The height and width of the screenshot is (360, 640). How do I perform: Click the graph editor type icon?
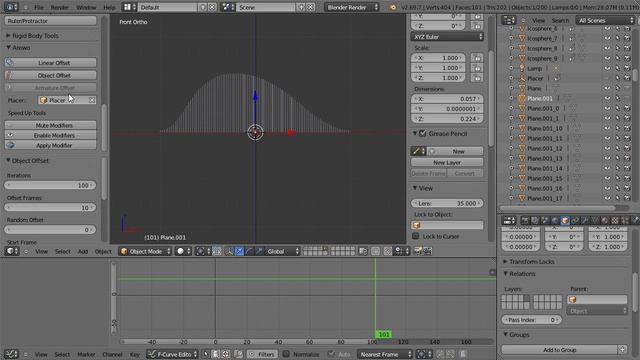[x=11, y=354]
